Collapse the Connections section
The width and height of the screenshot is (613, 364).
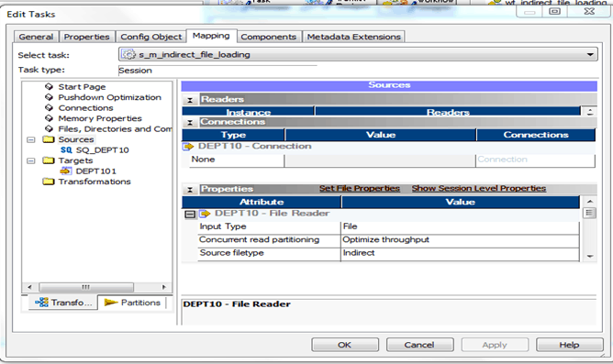(190, 123)
